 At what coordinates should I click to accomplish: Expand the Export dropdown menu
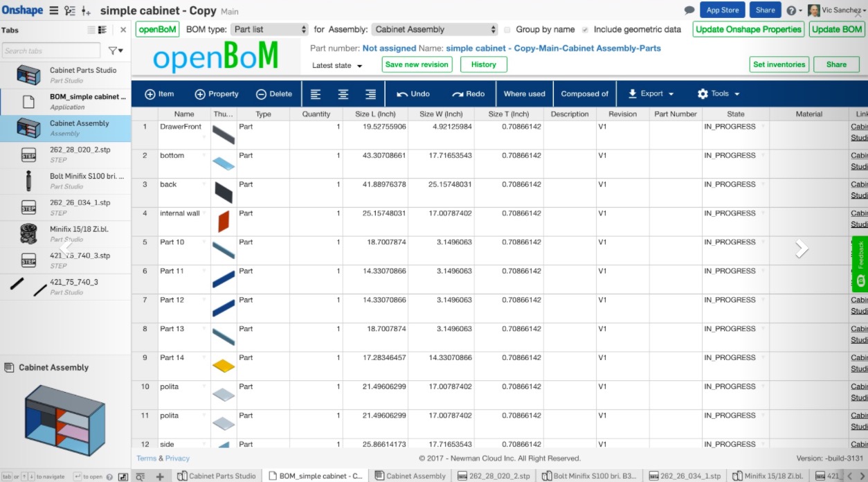pos(651,93)
